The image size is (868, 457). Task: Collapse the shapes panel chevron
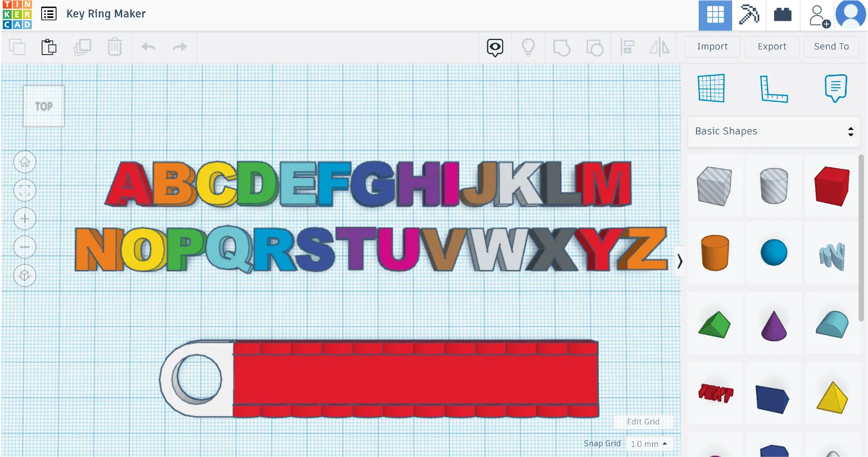(680, 261)
